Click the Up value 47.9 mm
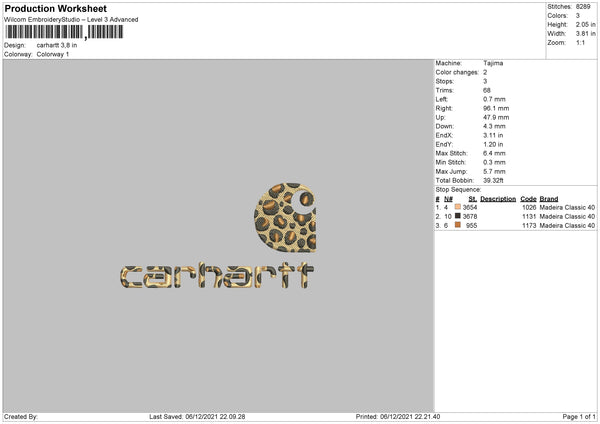 tap(496, 117)
